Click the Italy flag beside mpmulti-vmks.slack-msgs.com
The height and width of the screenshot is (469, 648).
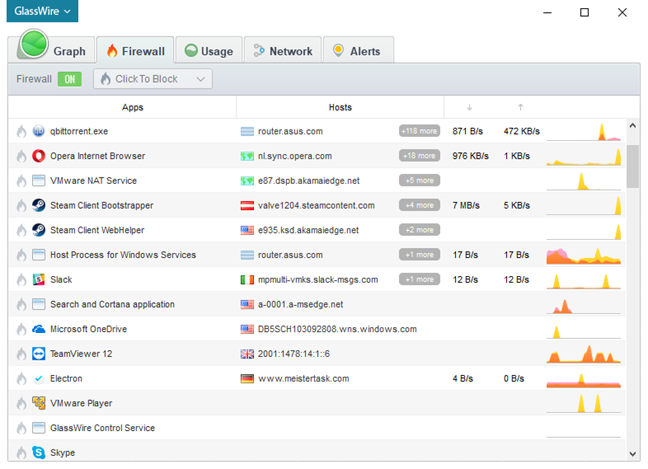[x=247, y=280]
